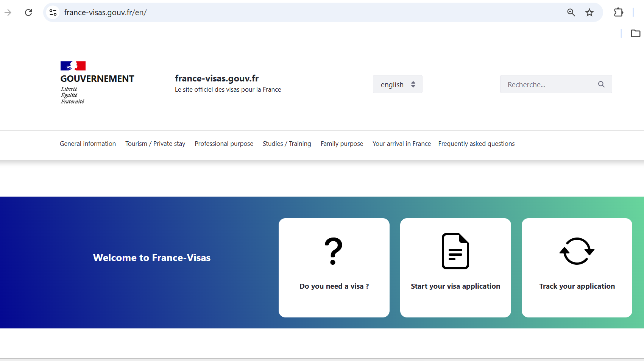Click the france-visas.gouv.fr site title
Viewport: 644px width, 361px height.
217,78
